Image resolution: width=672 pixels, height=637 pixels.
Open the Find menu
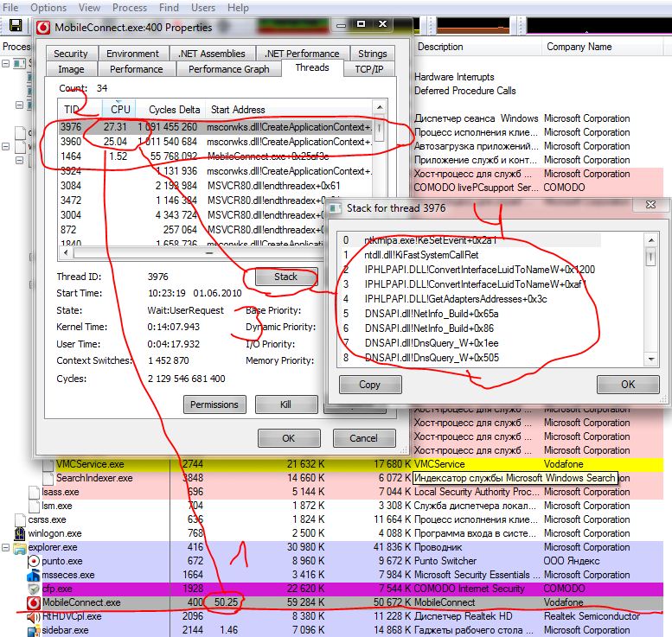169,8
